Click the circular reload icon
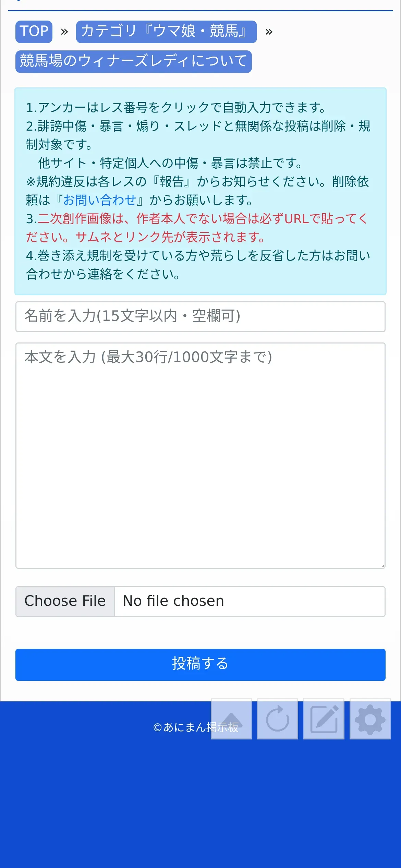 pyautogui.click(x=278, y=719)
